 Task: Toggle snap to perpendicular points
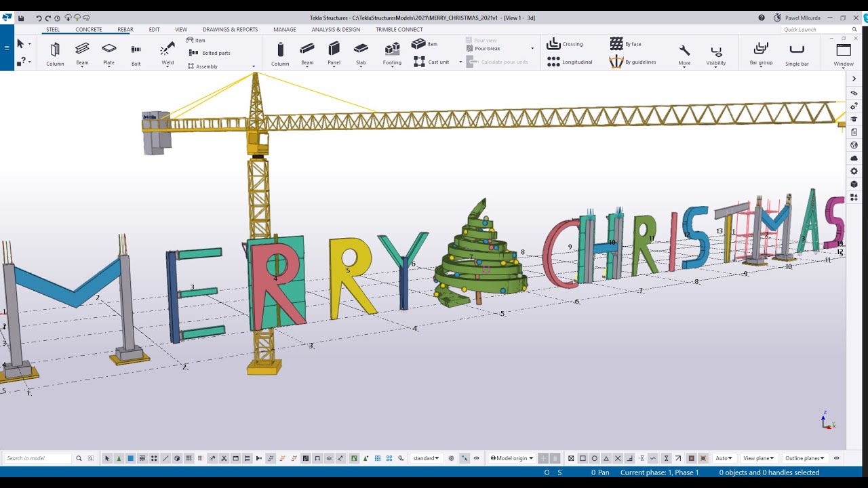(629, 458)
